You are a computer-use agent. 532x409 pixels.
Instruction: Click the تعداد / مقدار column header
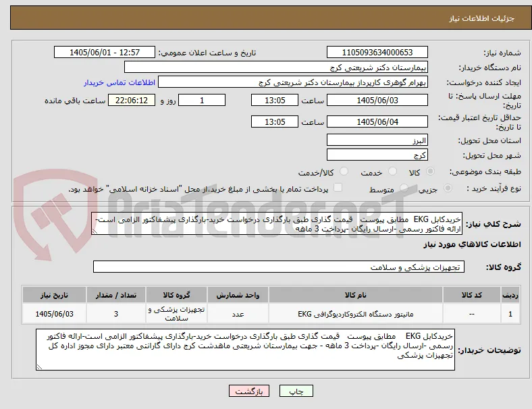(x=116, y=295)
